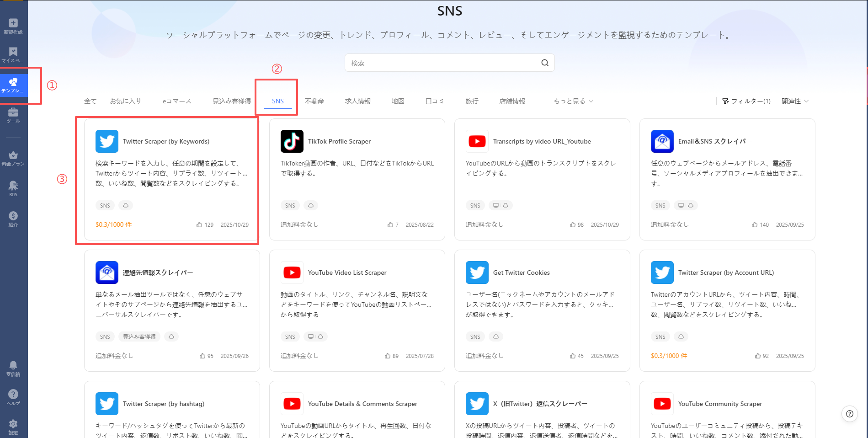Open the ツール toolbox icon in sidebar

13,112
